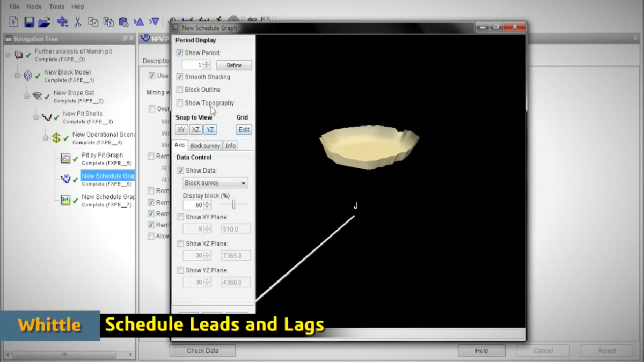Uncheck the Smooth Shading checkbox
Viewport: 644px width, 362px height.
[180, 77]
